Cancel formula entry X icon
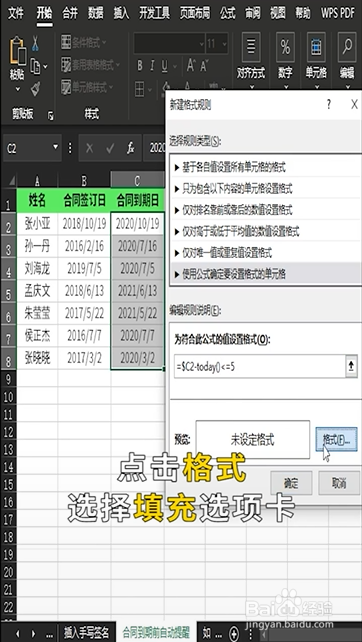This screenshot has height=642, width=362. click(x=90, y=148)
